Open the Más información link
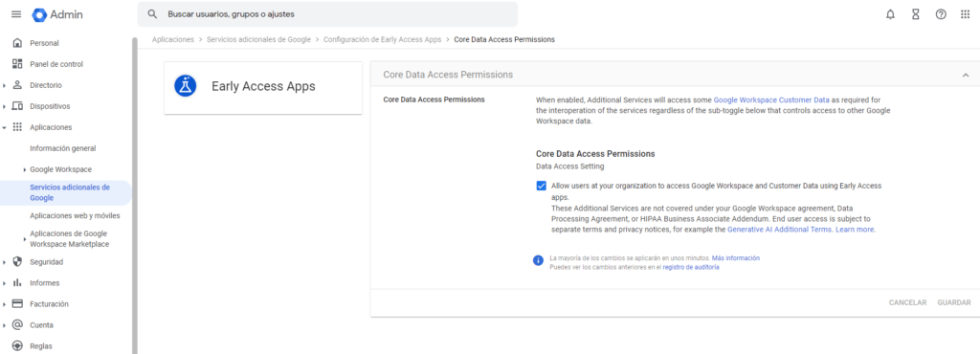980x354 pixels. 736,258
